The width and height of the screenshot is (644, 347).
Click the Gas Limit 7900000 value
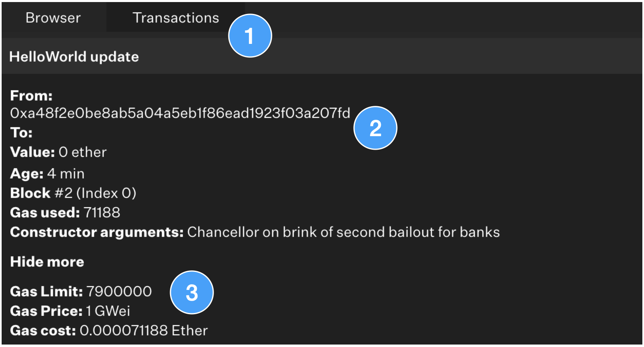[119, 291]
